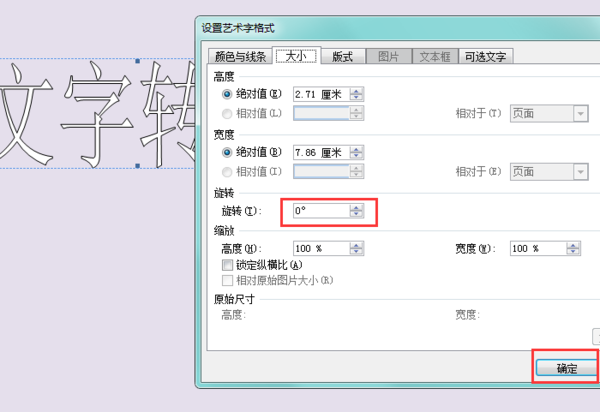Click the stepper on the 缩放 高度 field
Viewport: 600px width, 412px height.
356,249
